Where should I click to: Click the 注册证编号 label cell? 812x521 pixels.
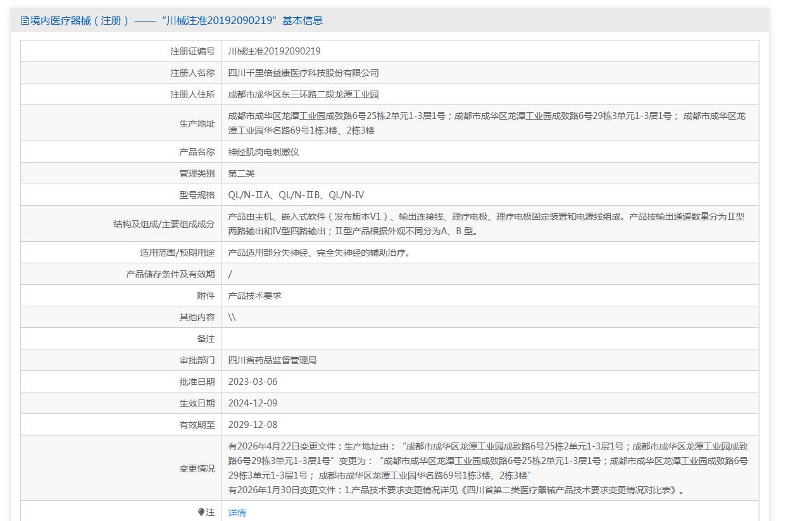(121, 51)
